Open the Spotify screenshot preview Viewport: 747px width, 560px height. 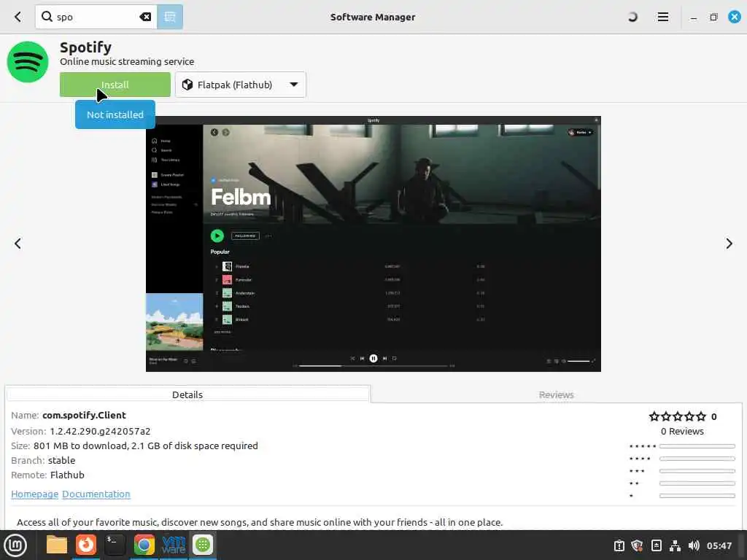pos(373,244)
